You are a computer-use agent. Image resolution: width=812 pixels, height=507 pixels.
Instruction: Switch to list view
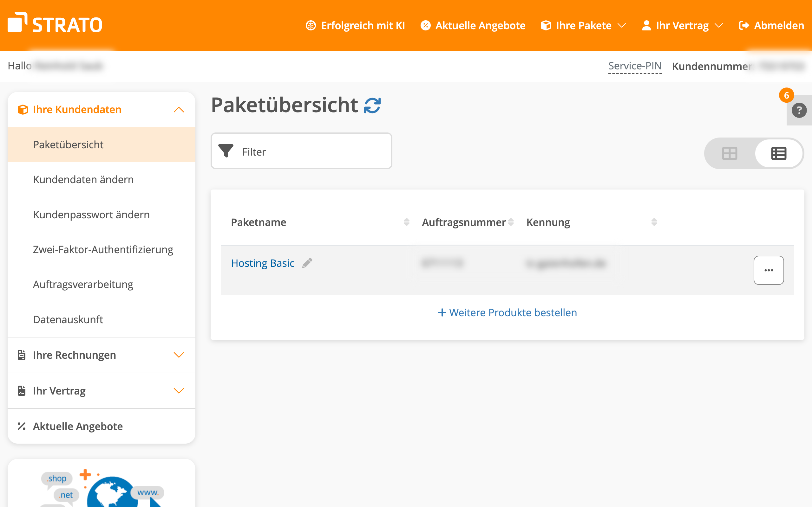point(778,154)
